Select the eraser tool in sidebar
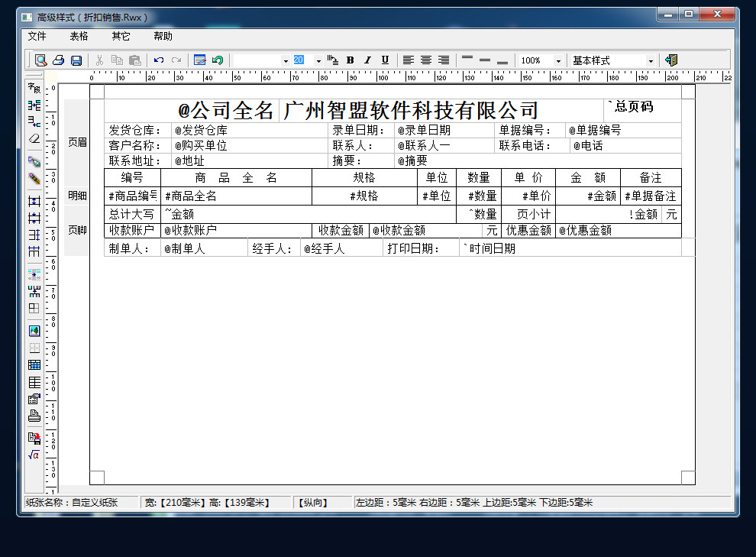 pos(34,138)
